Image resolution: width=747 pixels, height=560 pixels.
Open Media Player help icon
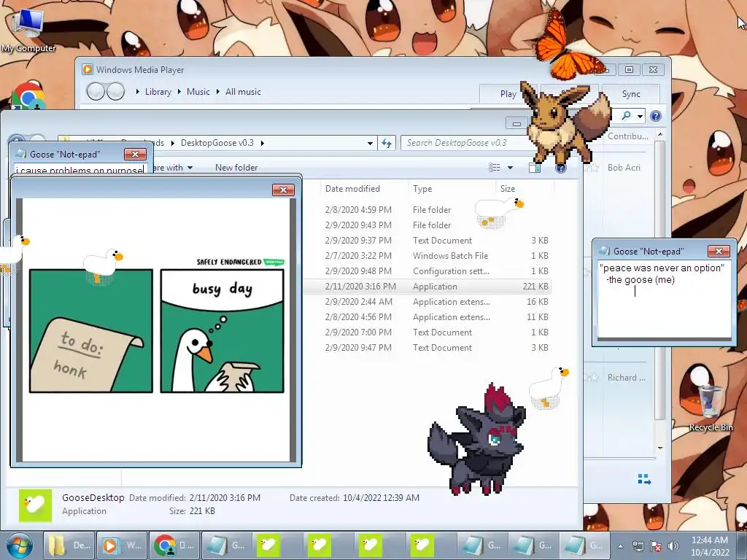point(656,116)
